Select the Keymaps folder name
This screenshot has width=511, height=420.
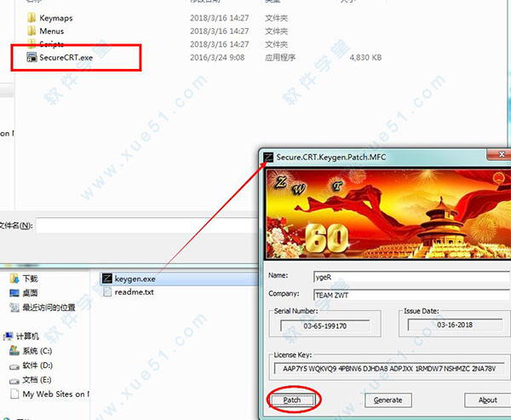56,18
